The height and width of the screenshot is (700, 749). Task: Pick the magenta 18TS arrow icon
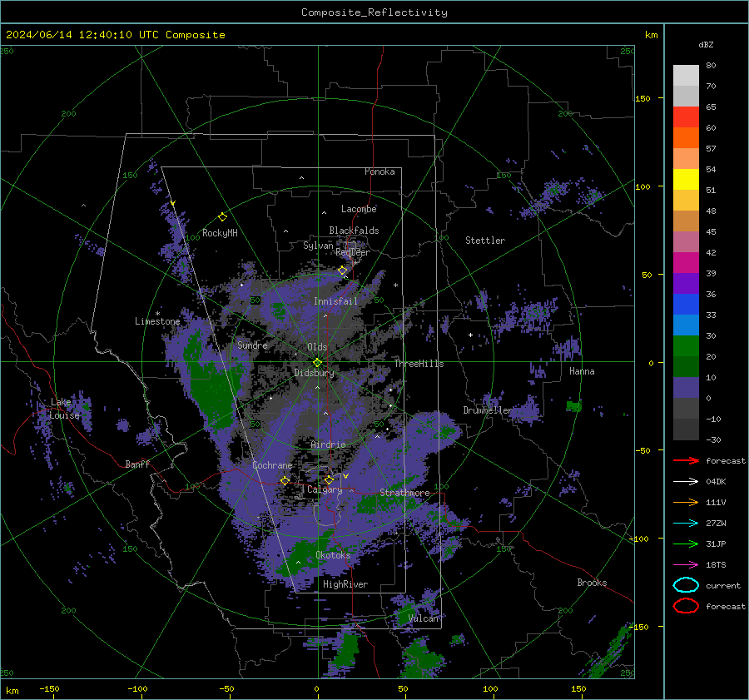tap(686, 565)
